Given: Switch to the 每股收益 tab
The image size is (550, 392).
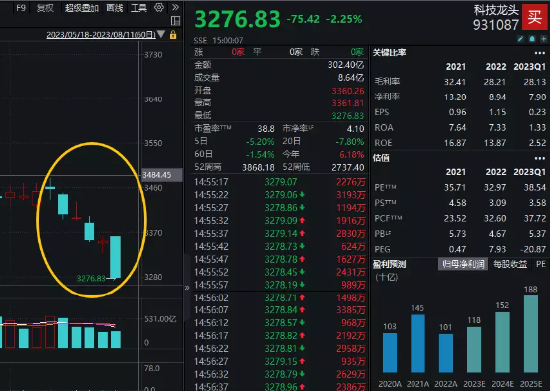Looking at the screenshot, I should click(x=510, y=264).
